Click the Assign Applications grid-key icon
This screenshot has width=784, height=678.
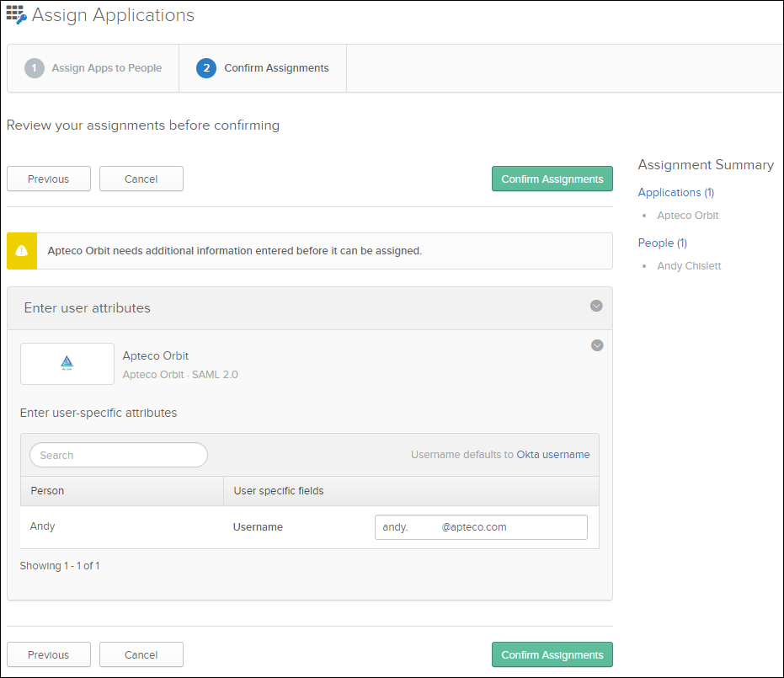[x=16, y=14]
